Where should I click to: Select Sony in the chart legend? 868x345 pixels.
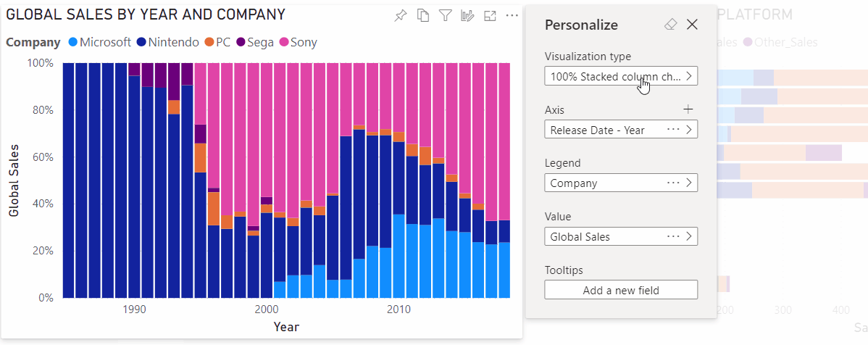(303, 42)
